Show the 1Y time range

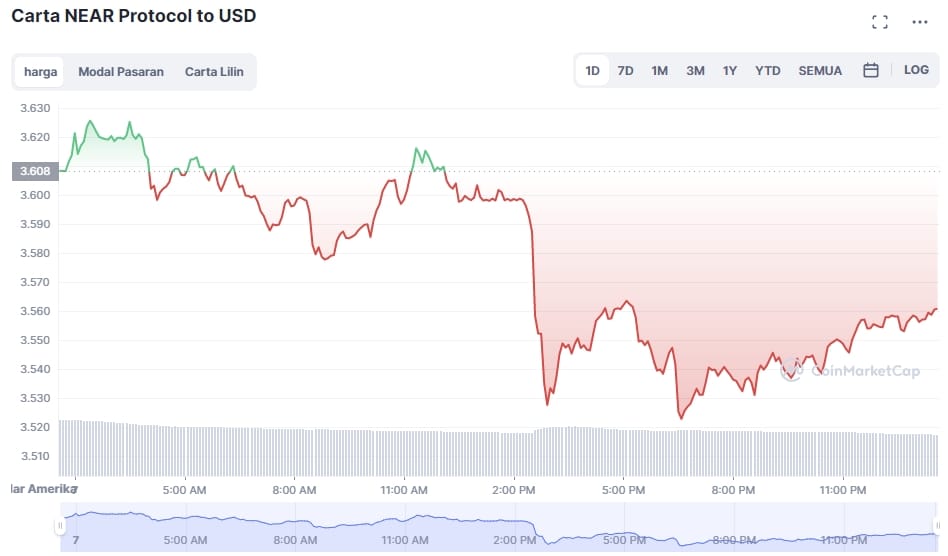[730, 71]
